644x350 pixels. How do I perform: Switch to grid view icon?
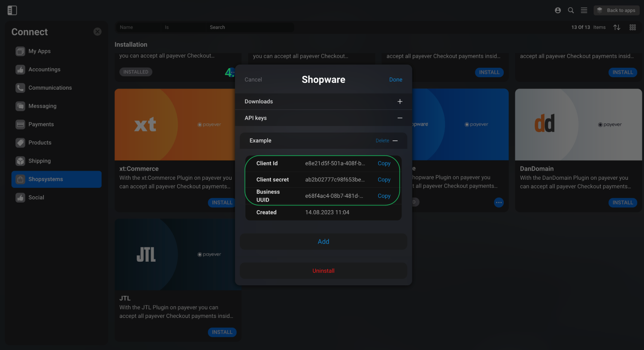[632, 27]
